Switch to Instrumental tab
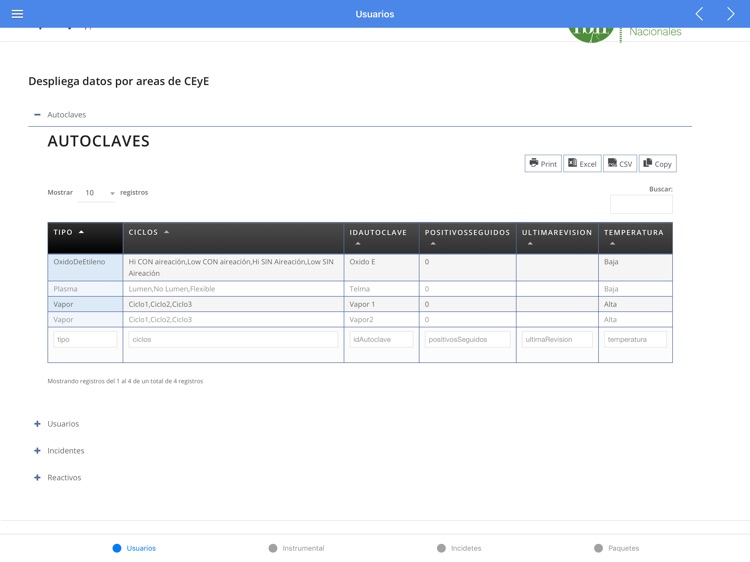Image resolution: width=750 pixels, height=562 pixels. click(297, 548)
